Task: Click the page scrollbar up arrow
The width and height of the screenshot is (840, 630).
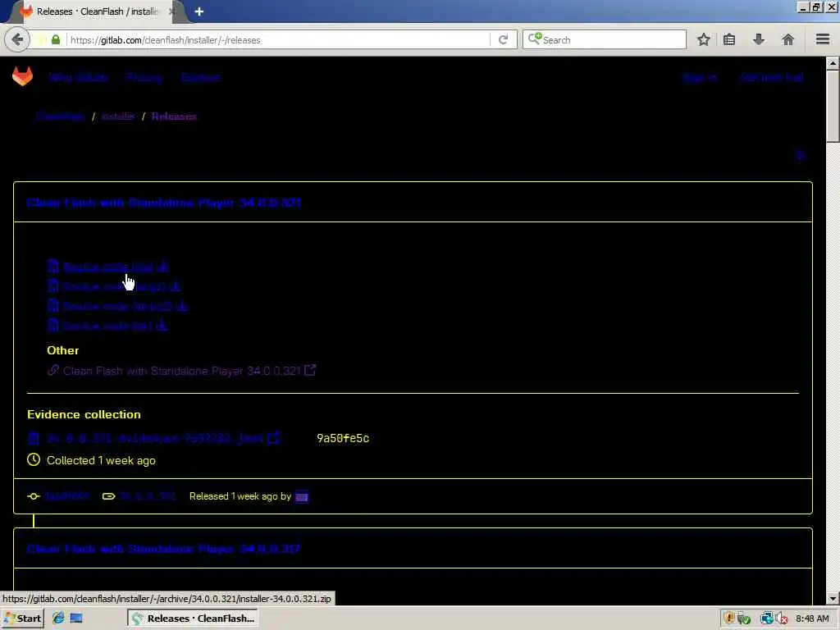Action: click(x=833, y=63)
